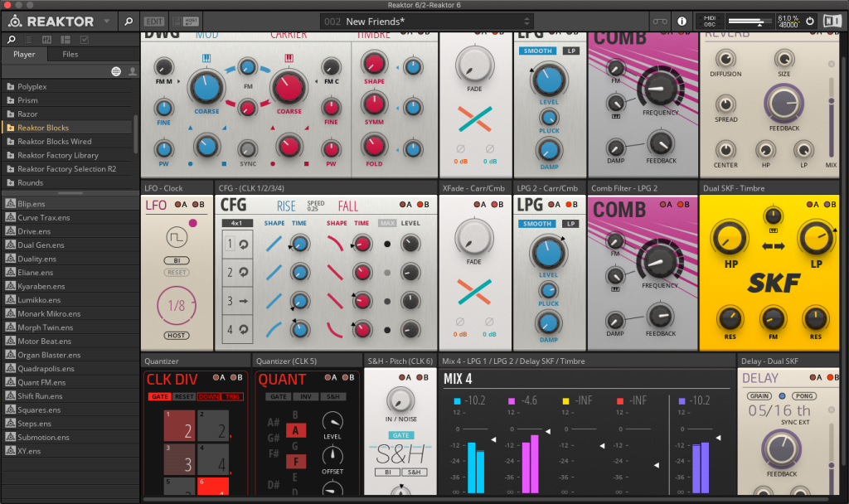The image size is (849, 504).
Task: Toggle the QUANT INV switch
Action: coord(306,397)
